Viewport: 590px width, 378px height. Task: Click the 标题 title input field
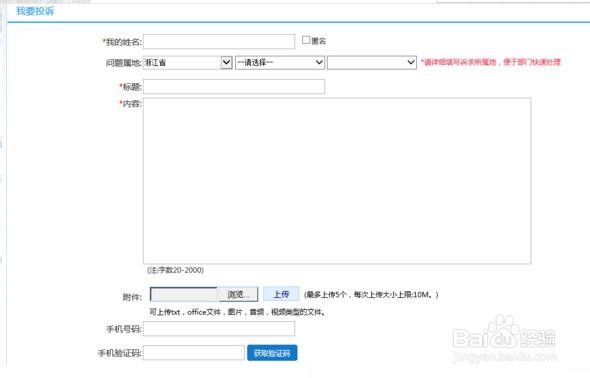click(x=234, y=87)
